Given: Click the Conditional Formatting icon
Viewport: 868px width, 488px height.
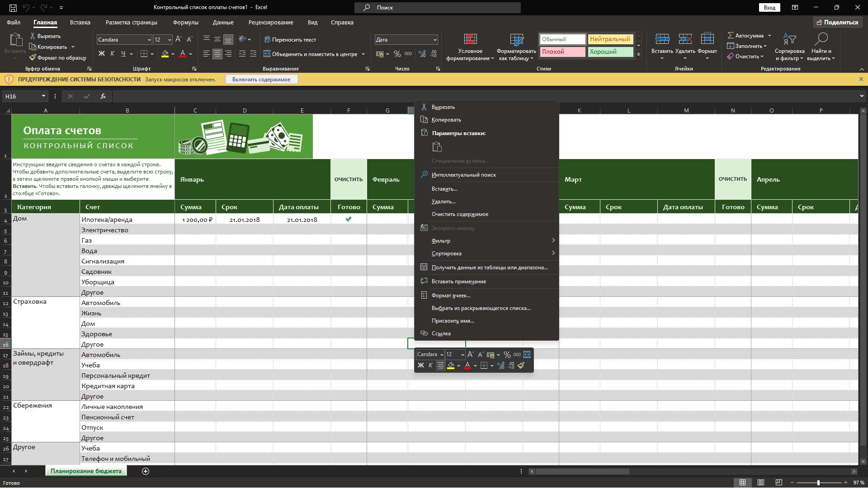Looking at the screenshot, I should (x=470, y=39).
